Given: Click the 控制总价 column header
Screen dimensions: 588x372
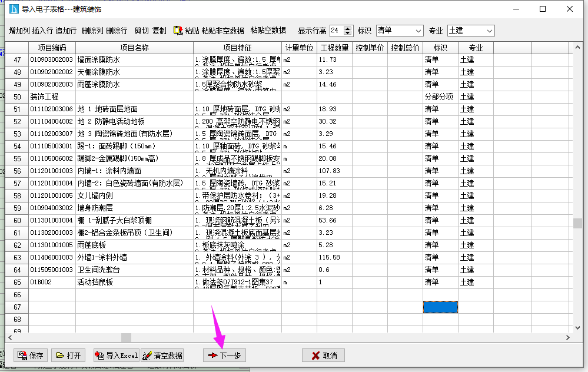Looking at the screenshot, I should tap(405, 48).
